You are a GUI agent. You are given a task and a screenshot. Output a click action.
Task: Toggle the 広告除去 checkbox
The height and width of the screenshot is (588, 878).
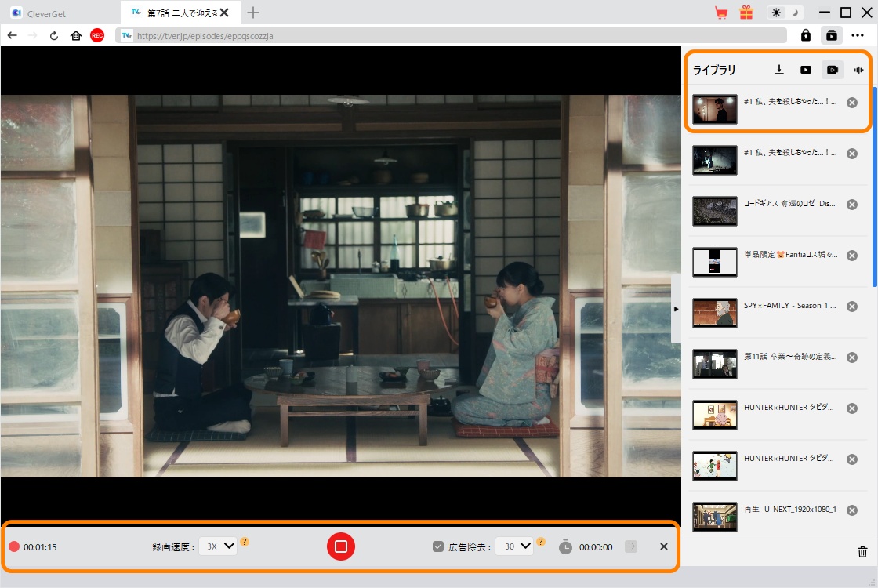coord(438,546)
